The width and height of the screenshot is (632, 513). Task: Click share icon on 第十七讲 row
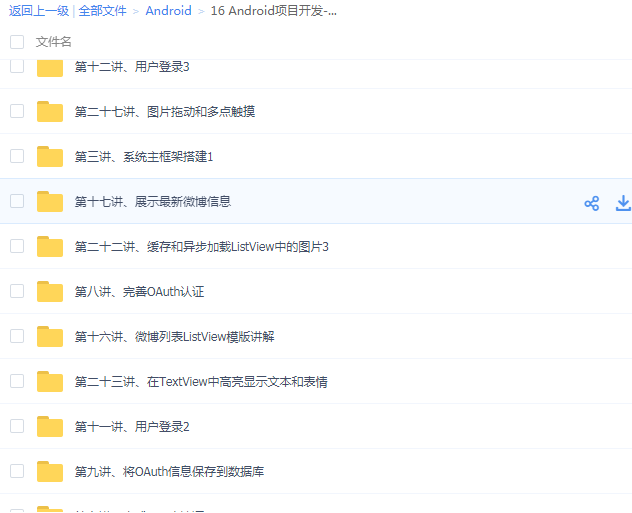(591, 203)
